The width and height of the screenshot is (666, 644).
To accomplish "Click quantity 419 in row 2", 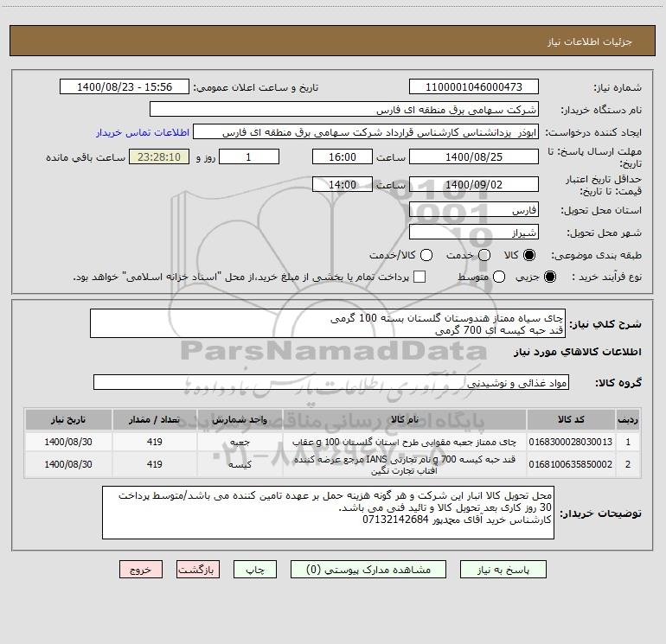I will click(x=154, y=464).
